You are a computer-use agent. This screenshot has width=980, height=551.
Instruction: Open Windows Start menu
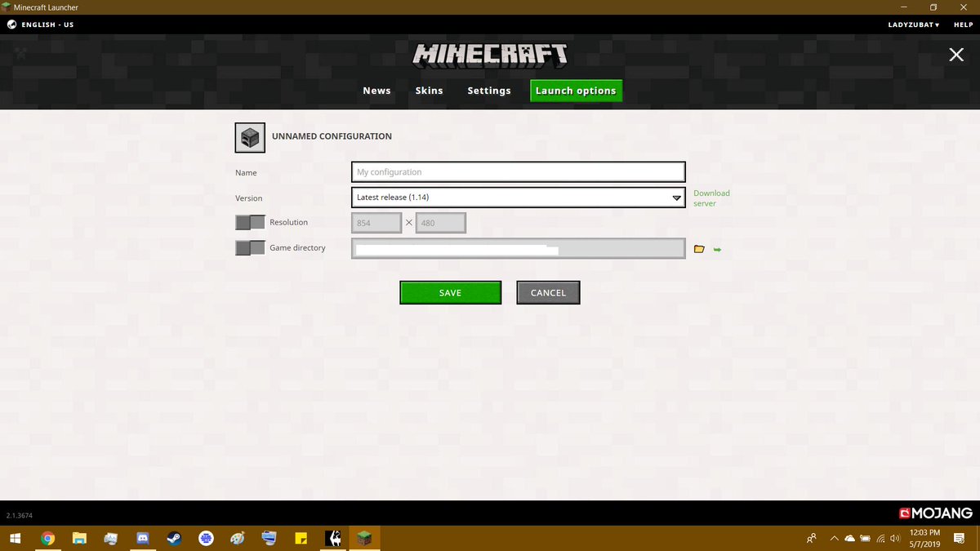15,539
